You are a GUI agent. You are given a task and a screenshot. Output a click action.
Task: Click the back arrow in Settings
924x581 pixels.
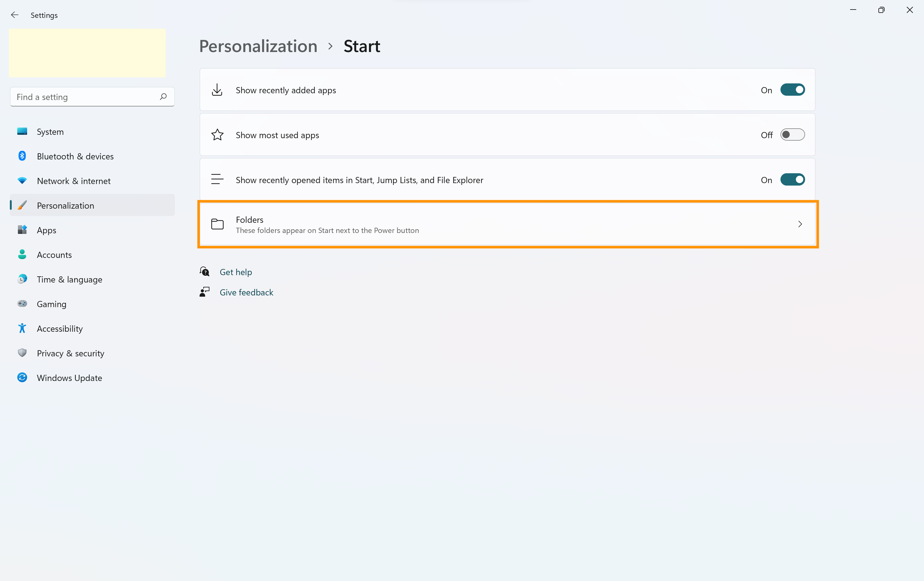[x=14, y=15]
